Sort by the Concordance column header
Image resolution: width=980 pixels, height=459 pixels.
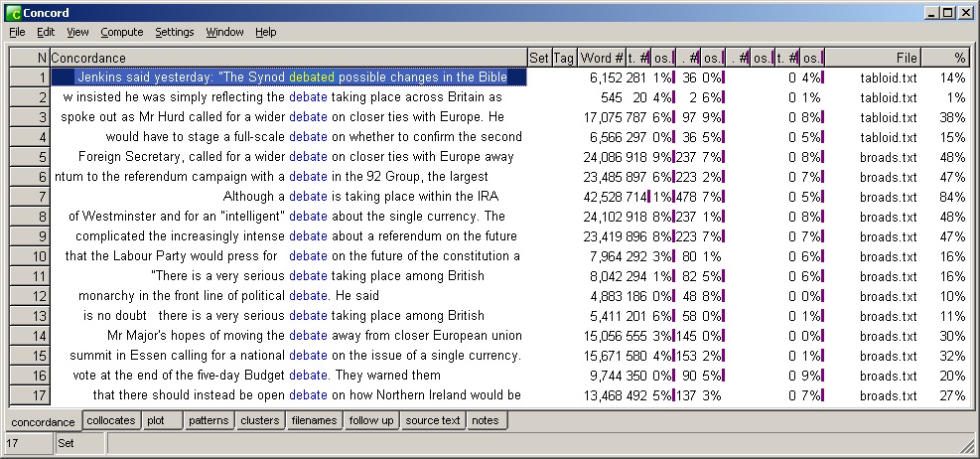pos(287,59)
